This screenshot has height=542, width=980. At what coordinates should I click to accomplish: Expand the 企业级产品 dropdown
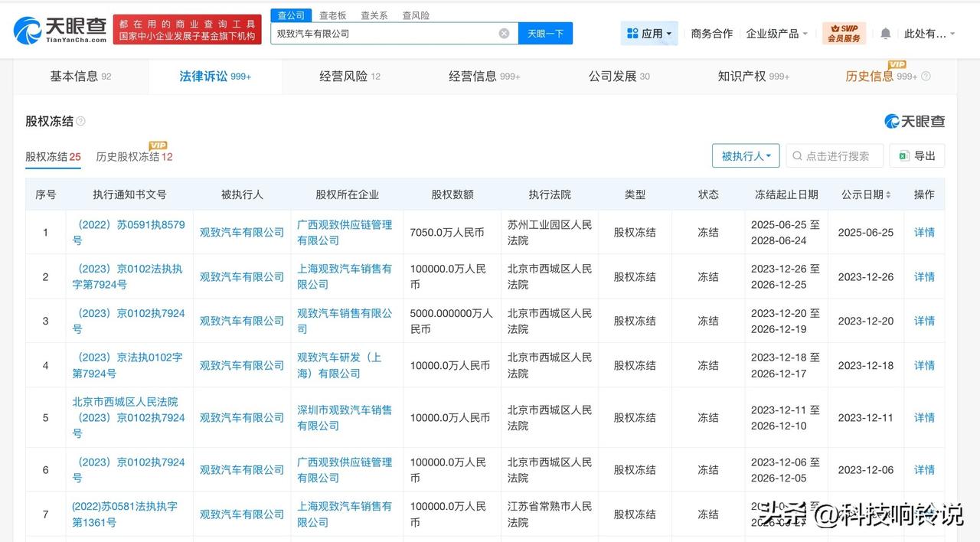coord(777,34)
